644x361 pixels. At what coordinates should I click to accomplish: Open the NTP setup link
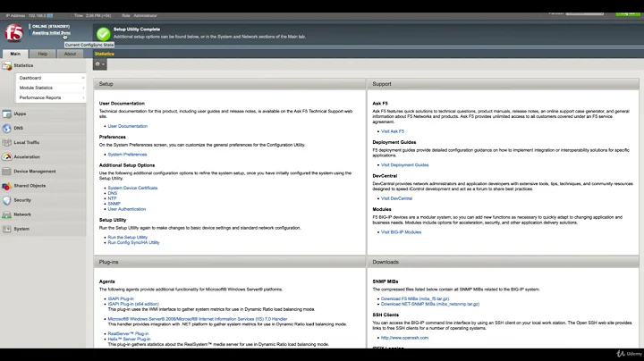pos(112,198)
